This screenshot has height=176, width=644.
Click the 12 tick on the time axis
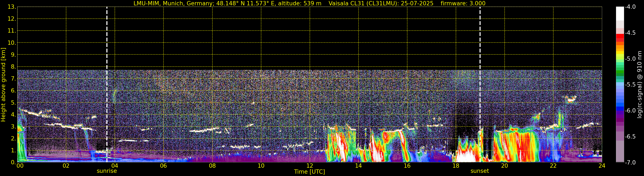pyautogui.click(x=310, y=166)
